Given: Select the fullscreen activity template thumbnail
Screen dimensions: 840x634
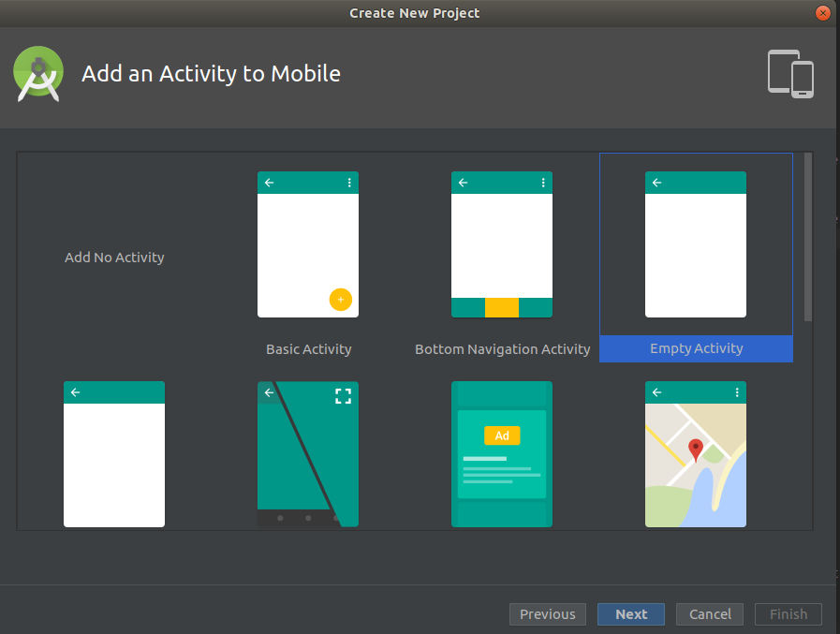Looking at the screenshot, I should 308,454.
